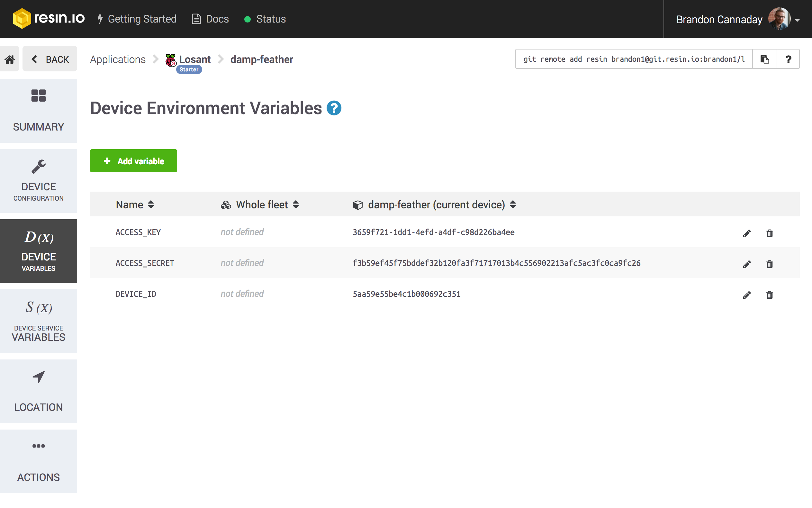The width and height of the screenshot is (812, 508).
Task: Click the Device Service Variables S(x) icon
Action: [x=38, y=308]
